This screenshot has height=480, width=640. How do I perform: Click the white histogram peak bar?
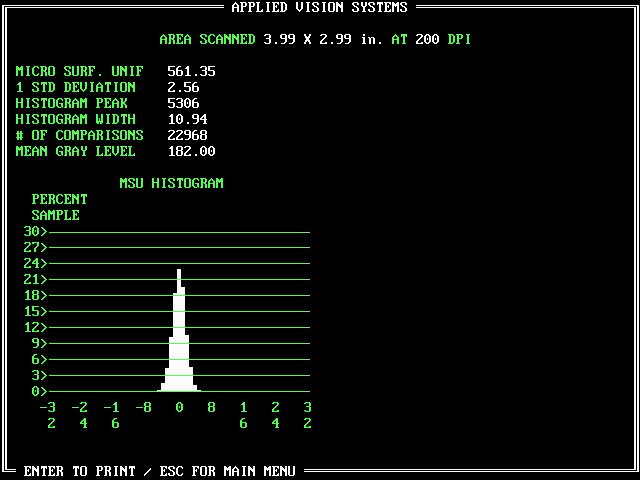(179, 330)
